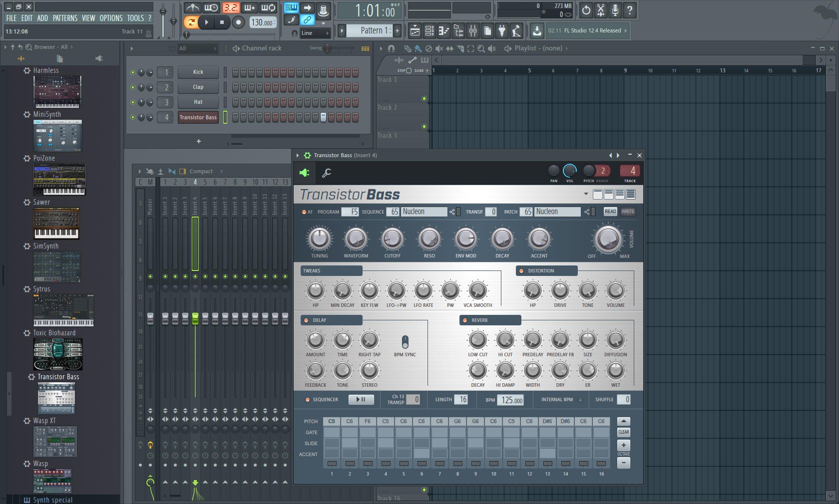Image resolution: width=839 pixels, height=504 pixels.
Task: Click the undo history icon in top toolbar
Action: [586, 10]
